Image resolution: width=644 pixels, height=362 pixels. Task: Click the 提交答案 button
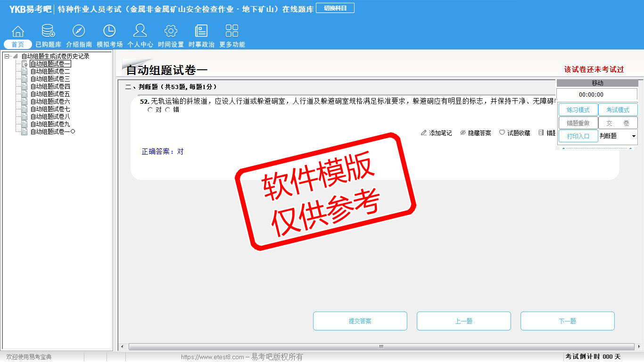[x=360, y=321]
